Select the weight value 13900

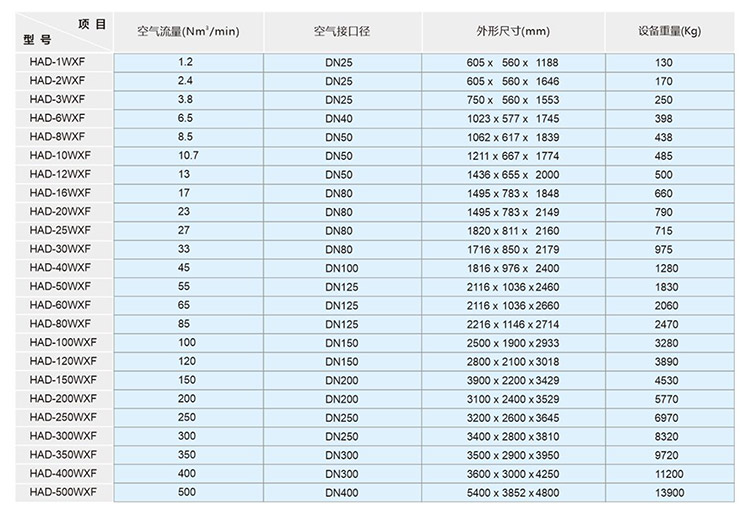point(669,491)
